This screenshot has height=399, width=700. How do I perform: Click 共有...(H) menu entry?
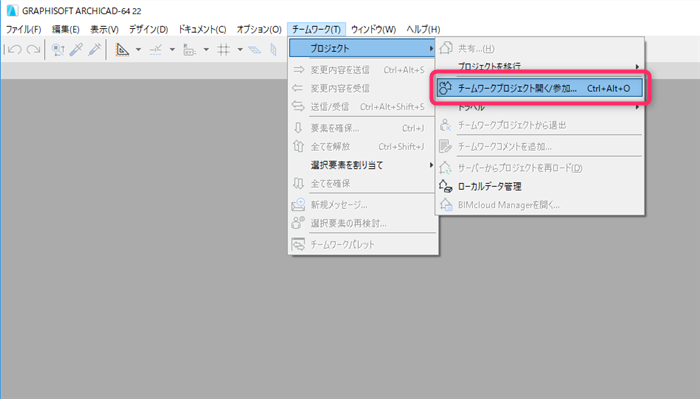tap(540, 48)
